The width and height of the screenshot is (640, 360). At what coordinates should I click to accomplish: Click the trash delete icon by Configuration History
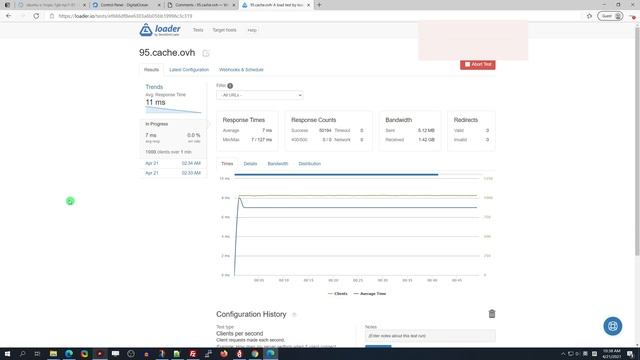pyautogui.click(x=492, y=313)
